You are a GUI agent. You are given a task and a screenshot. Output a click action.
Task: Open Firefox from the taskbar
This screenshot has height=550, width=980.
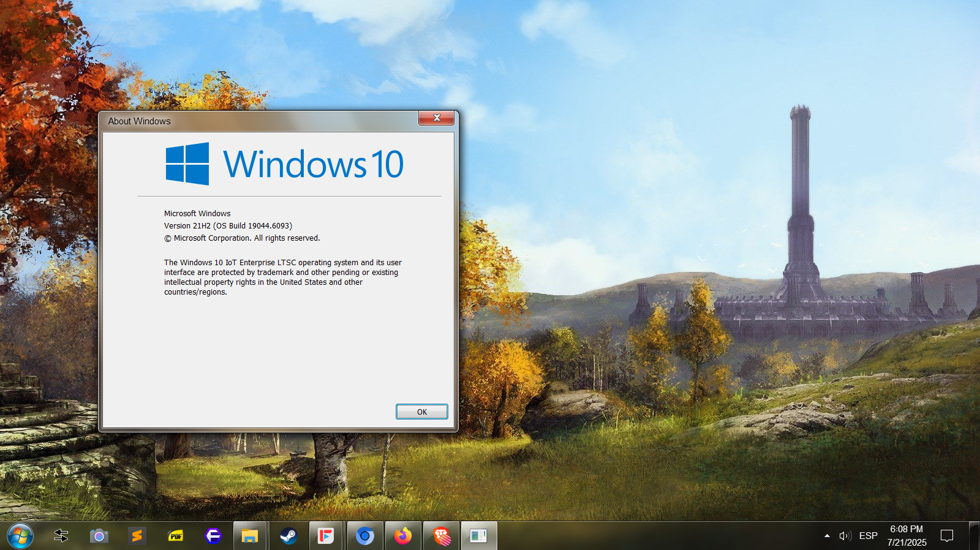pyautogui.click(x=402, y=536)
